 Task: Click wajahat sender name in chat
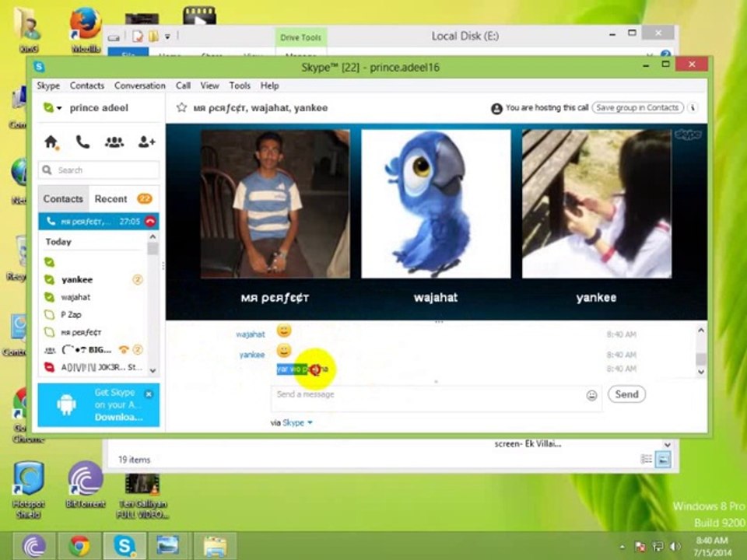(x=250, y=334)
